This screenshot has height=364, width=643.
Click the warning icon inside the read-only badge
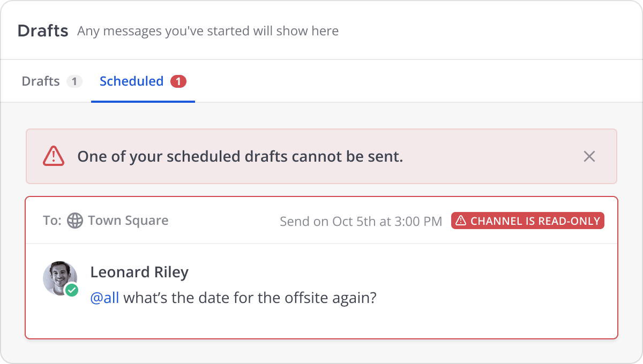[x=461, y=220]
